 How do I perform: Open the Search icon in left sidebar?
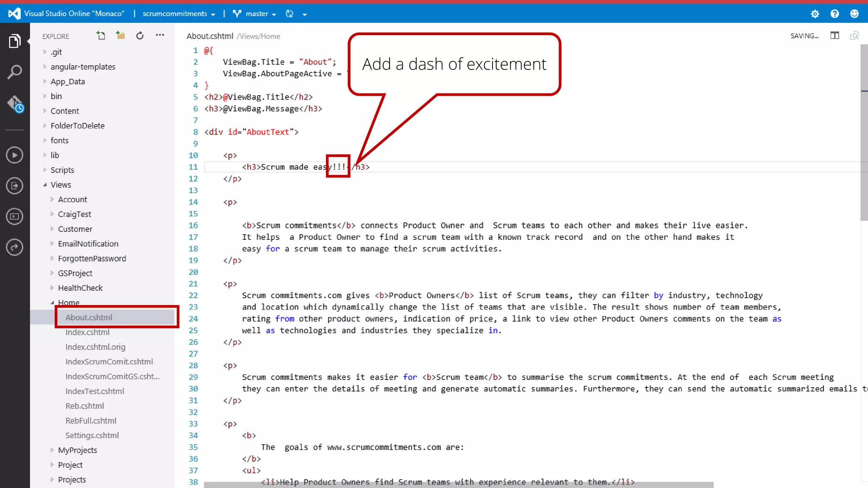(x=14, y=72)
